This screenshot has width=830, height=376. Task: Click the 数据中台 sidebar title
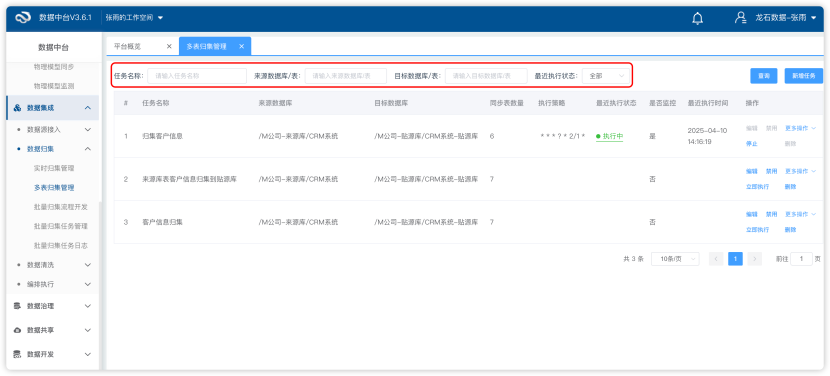click(x=53, y=47)
